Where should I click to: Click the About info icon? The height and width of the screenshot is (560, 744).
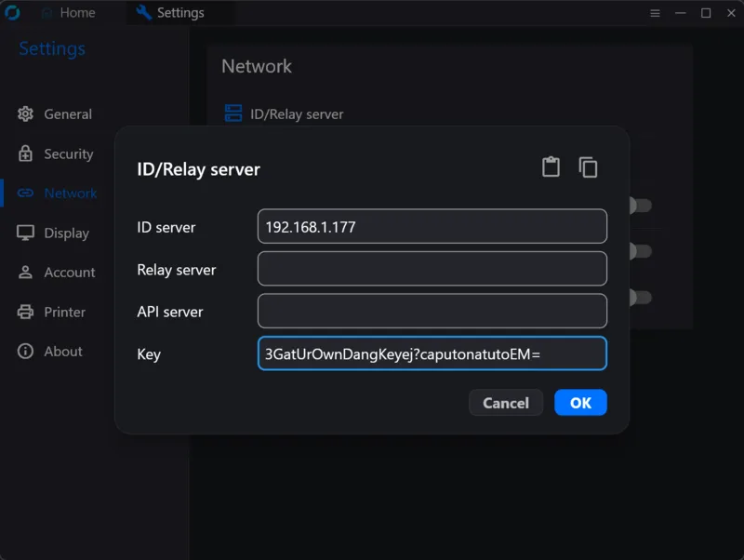pos(25,352)
